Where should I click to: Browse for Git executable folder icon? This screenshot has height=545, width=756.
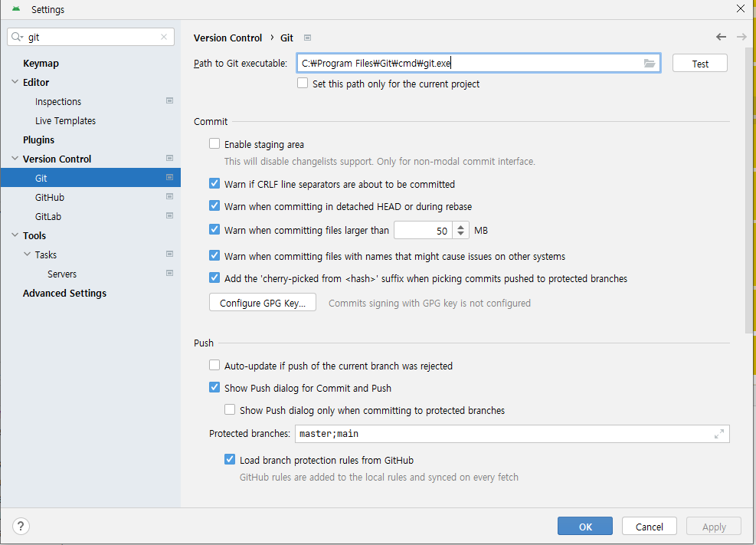(x=650, y=63)
